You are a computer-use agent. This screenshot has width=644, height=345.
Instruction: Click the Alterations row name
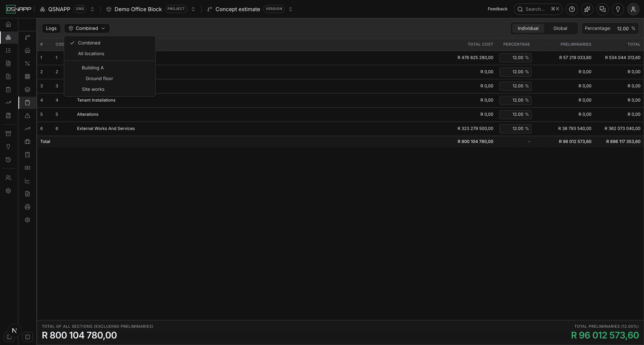point(88,114)
